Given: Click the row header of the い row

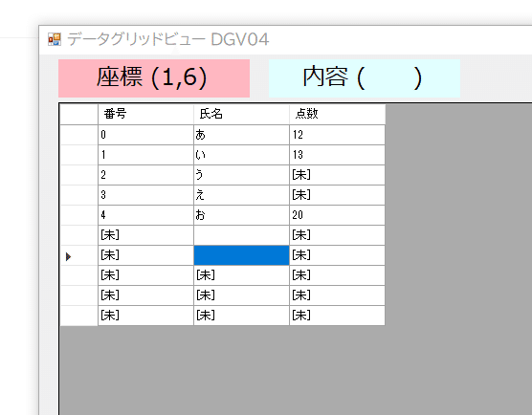Looking at the screenshot, I should tap(78, 155).
